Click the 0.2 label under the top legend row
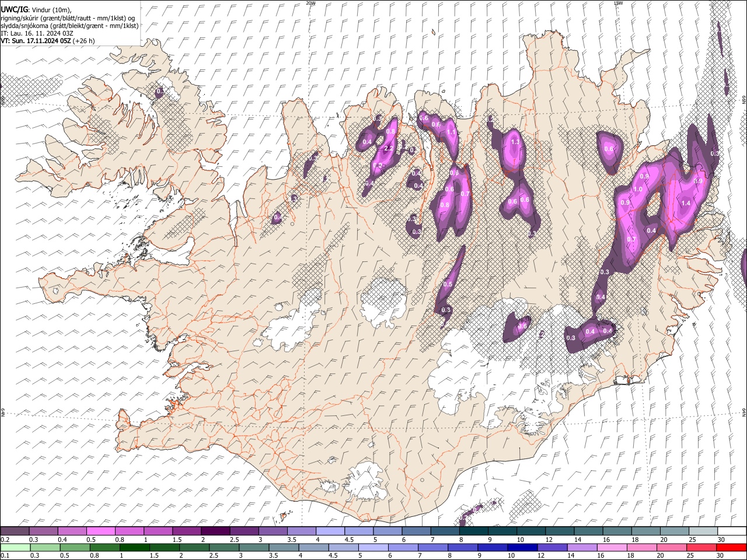The height and width of the screenshot is (560, 747). coord(5,540)
